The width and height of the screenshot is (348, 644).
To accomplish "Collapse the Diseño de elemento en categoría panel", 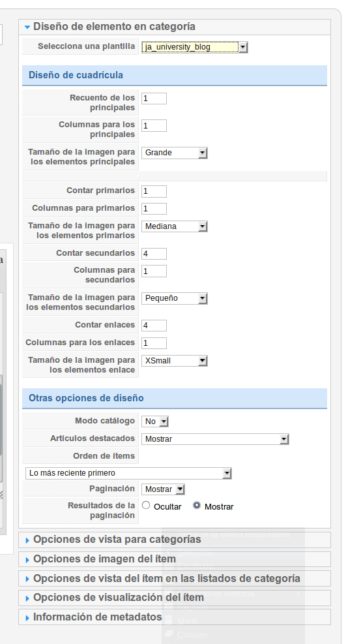I will click(113, 27).
